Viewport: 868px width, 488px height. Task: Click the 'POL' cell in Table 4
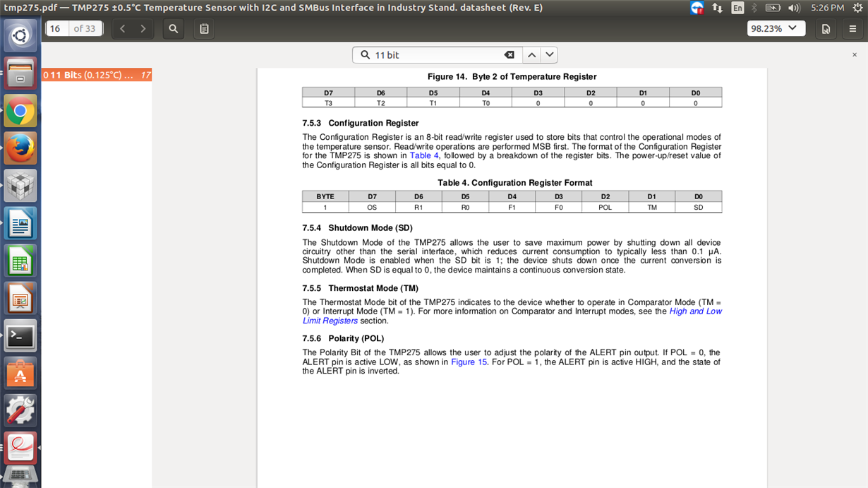[x=605, y=208]
